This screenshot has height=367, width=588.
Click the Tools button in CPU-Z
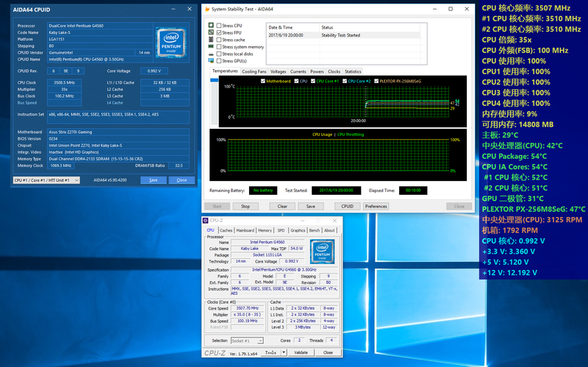click(270, 352)
